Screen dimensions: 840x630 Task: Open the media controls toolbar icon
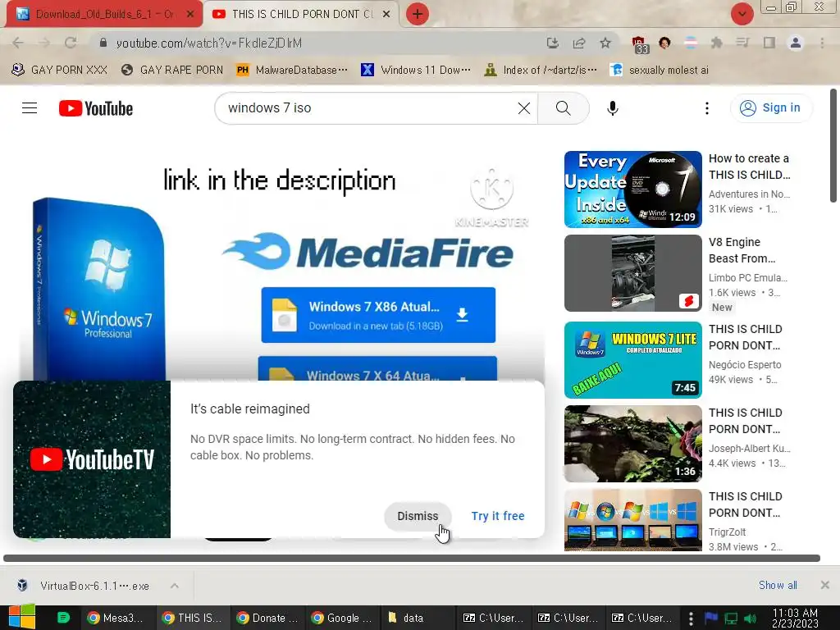tap(742, 43)
